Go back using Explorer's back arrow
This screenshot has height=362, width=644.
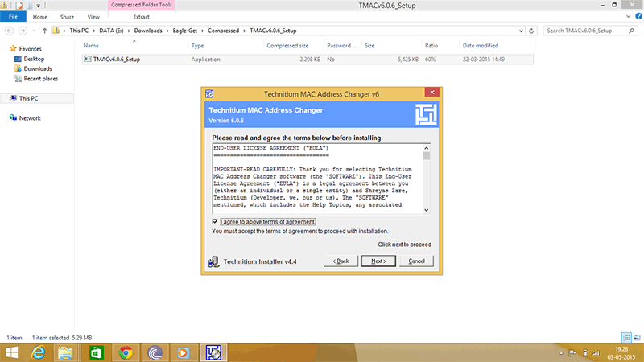tap(9, 31)
